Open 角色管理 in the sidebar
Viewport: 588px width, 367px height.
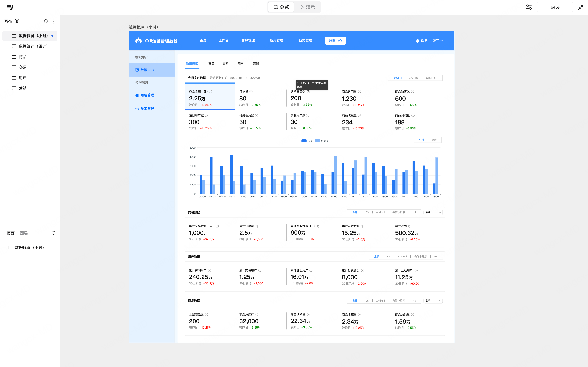pos(147,95)
